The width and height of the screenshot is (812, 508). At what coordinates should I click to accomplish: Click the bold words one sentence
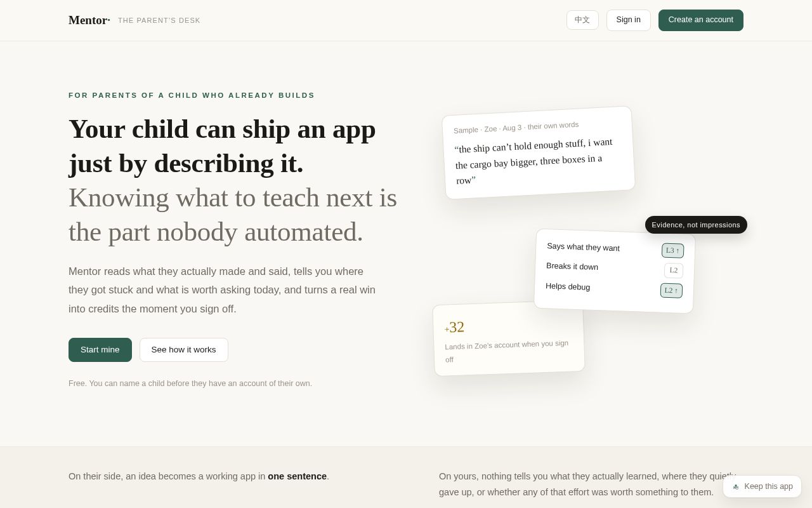297,476
